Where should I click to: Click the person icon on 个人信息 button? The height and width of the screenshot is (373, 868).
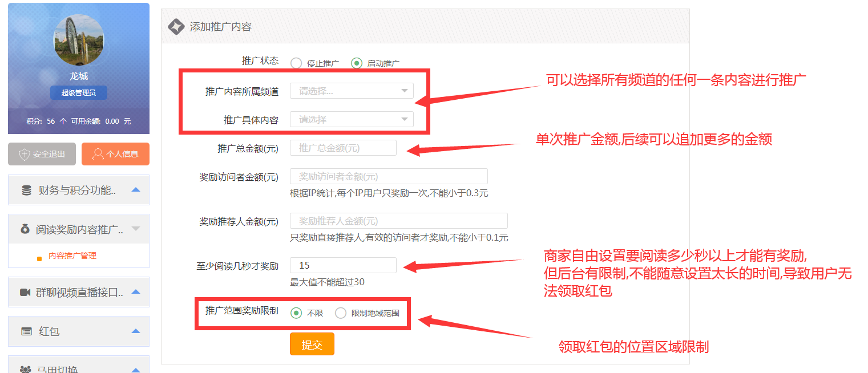(x=98, y=154)
